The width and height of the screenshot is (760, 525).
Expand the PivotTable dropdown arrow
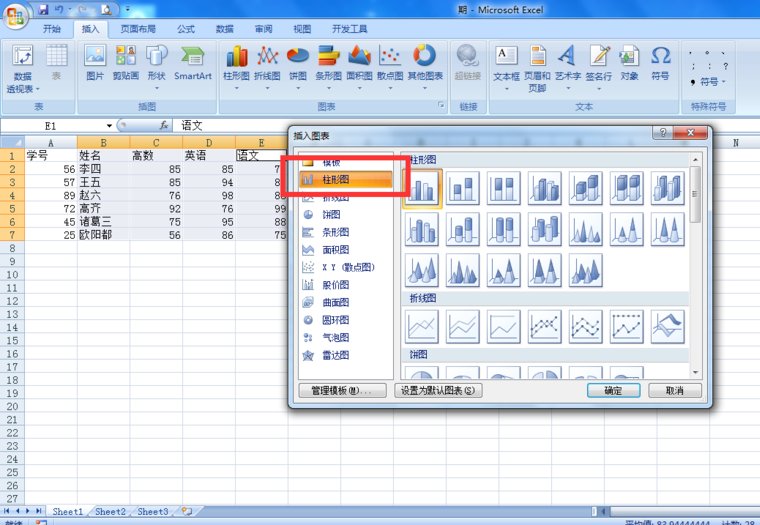[x=37, y=89]
